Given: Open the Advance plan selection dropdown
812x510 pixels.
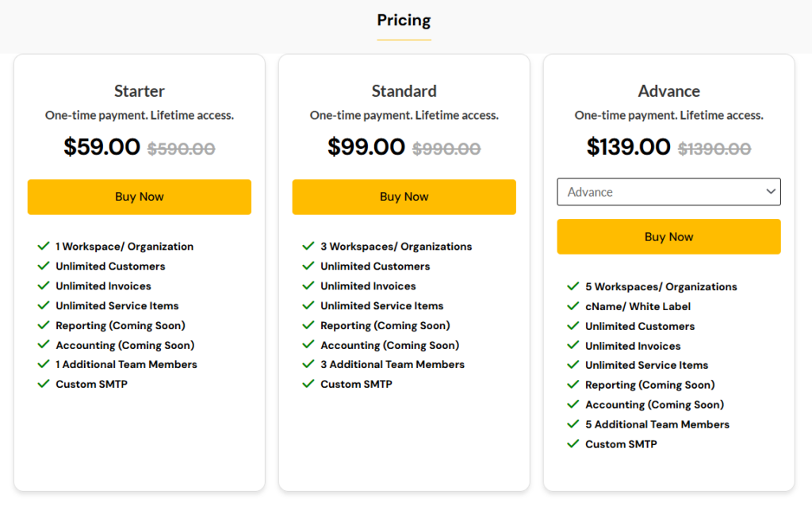Looking at the screenshot, I should pyautogui.click(x=668, y=192).
